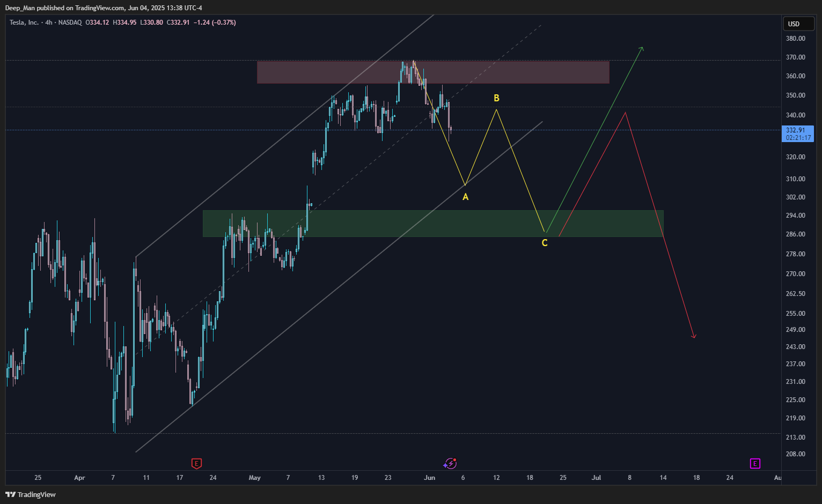Click the 02:21:17 bar countdown timer
This screenshot has width=822, height=504.
(x=798, y=138)
